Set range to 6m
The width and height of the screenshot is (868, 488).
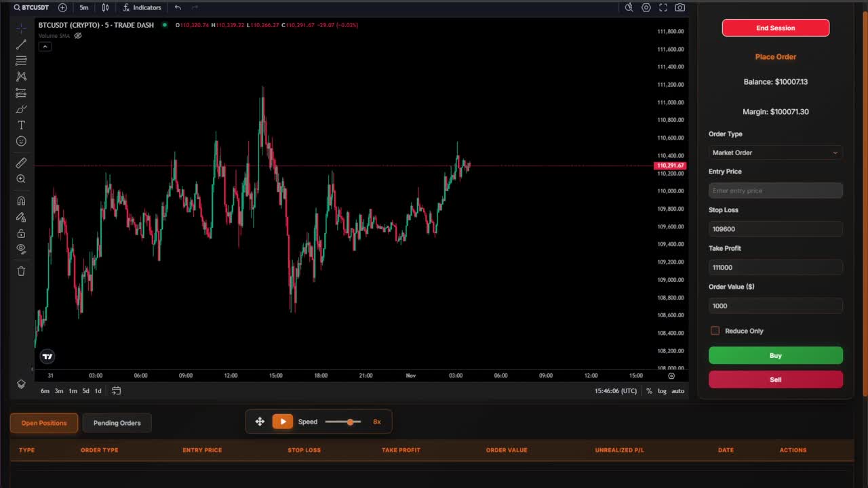click(x=45, y=391)
